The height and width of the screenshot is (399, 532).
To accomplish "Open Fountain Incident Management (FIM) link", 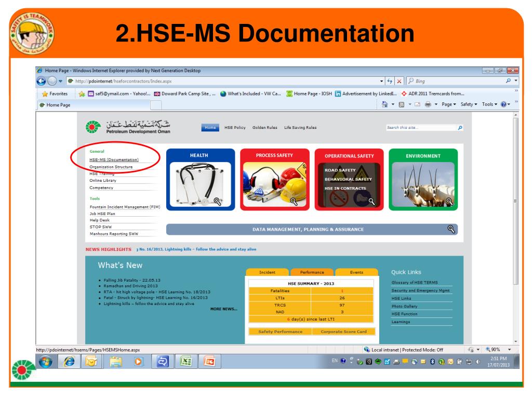I will pos(125,207).
